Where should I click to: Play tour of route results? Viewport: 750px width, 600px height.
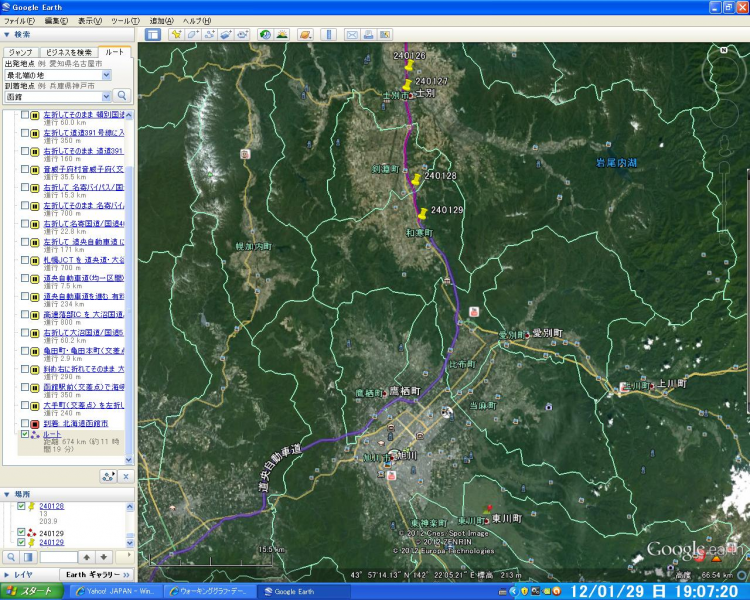(x=109, y=476)
